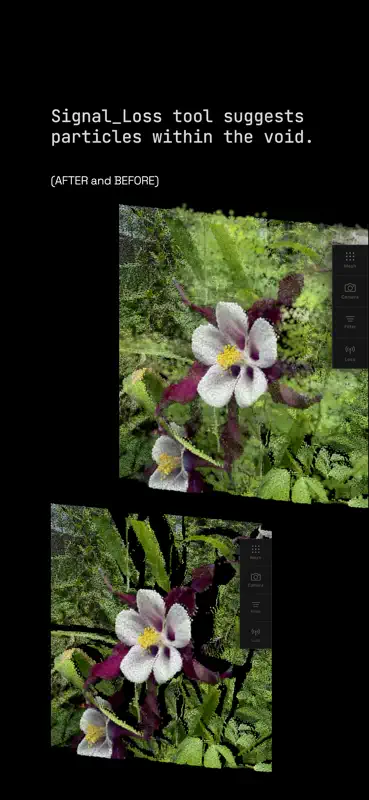Select the Mesh tool in the lower image panel
The height and width of the screenshot is (800, 369).
pyautogui.click(x=256, y=552)
